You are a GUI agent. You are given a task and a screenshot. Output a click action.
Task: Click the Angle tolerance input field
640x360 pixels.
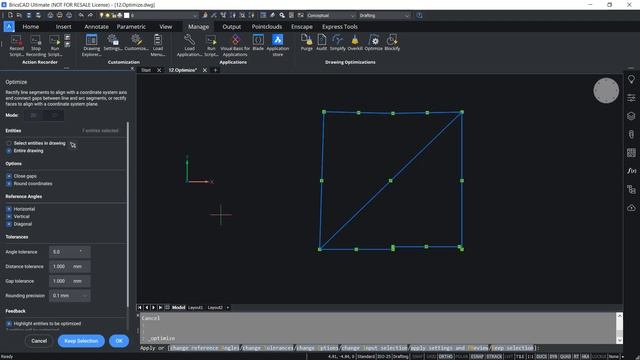69,252
